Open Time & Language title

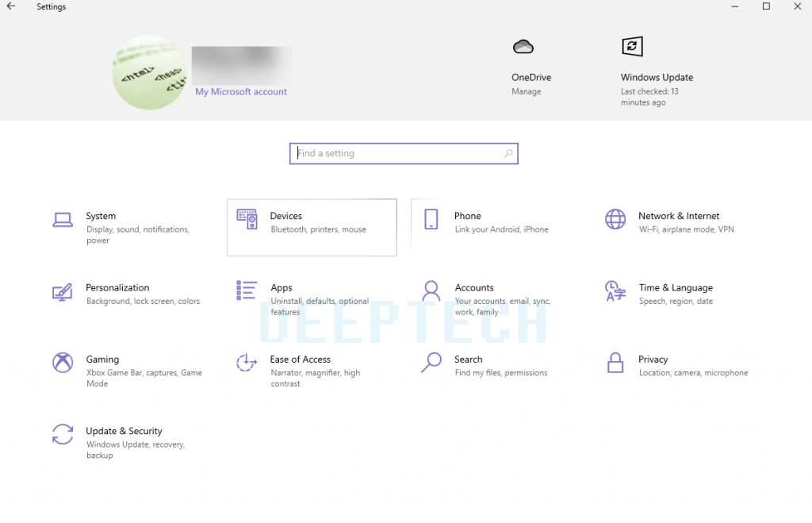coord(676,287)
